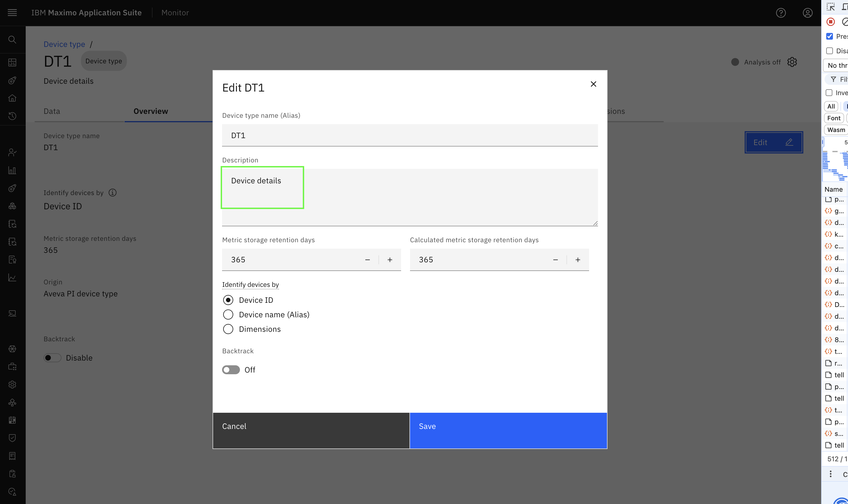This screenshot has height=504, width=848.
Task: Open the recent history icon in sidebar
Action: point(12,116)
